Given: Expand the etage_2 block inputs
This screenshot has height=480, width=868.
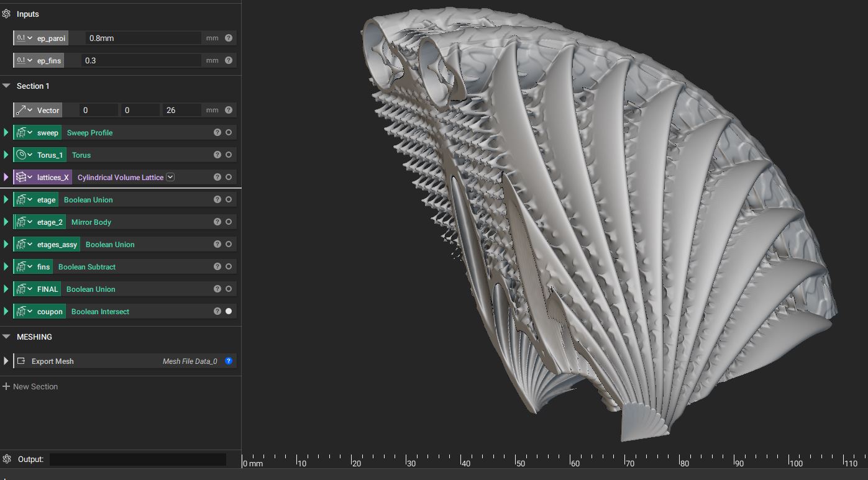Looking at the screenshot, I should (6, 222).
